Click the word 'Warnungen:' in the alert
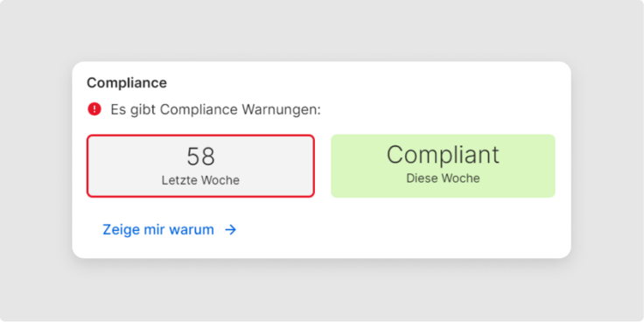The width and height of the screenshot is (644, 322). pyautogui.click(x=282, y=109)
